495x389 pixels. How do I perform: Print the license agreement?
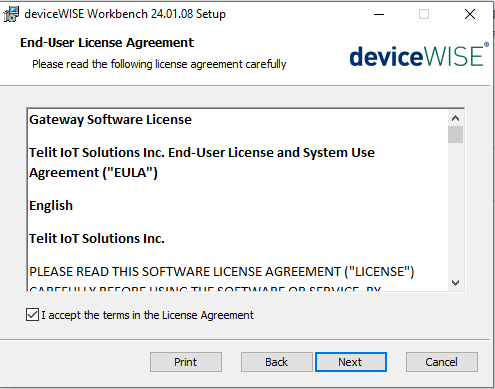coord(186,362)
